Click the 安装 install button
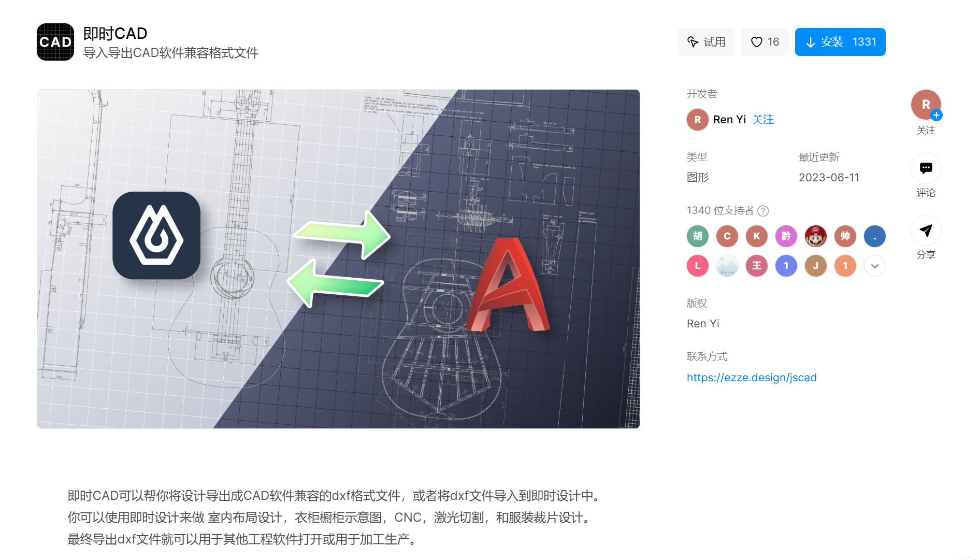The width and height of the screenshot is (980, 560). (840, 42)
